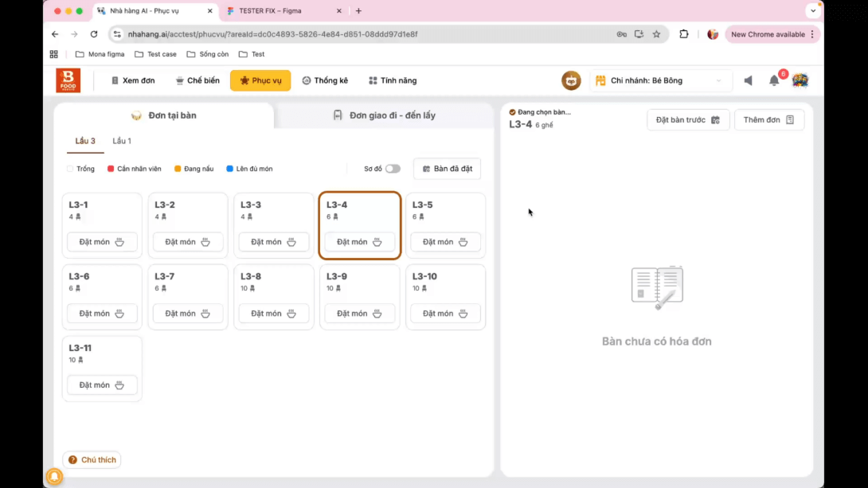
Task: Click Chrome extensions puzzle icon
Action: [683, 34]
